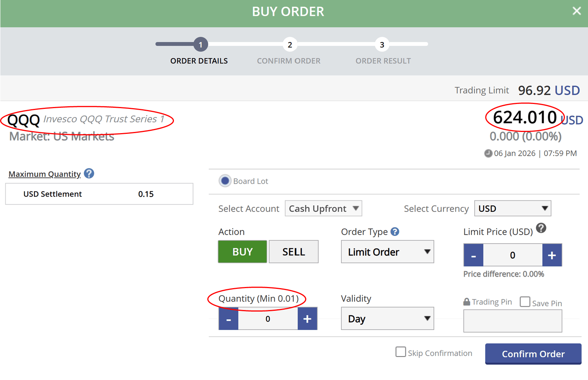Open the Maximum Quantity help icon

click(89, 174)
